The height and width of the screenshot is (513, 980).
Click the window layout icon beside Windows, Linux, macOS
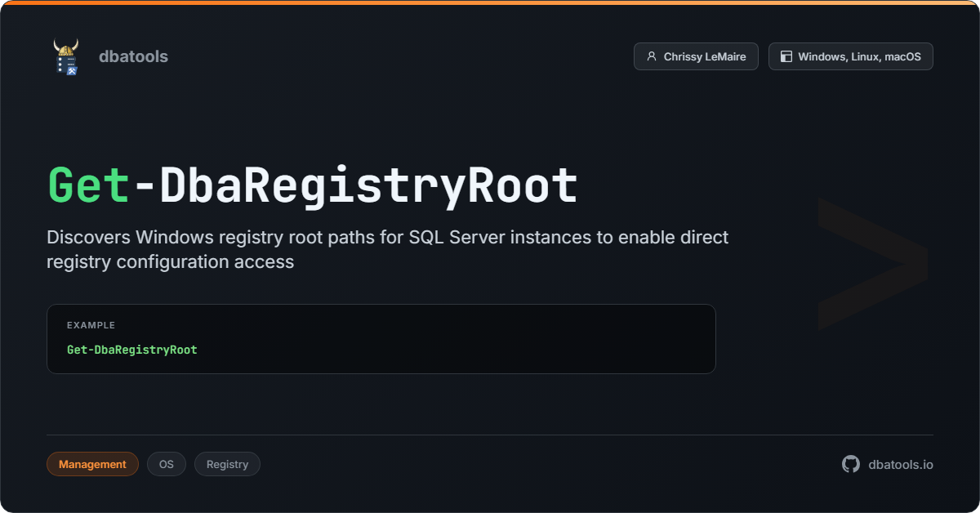786,56
